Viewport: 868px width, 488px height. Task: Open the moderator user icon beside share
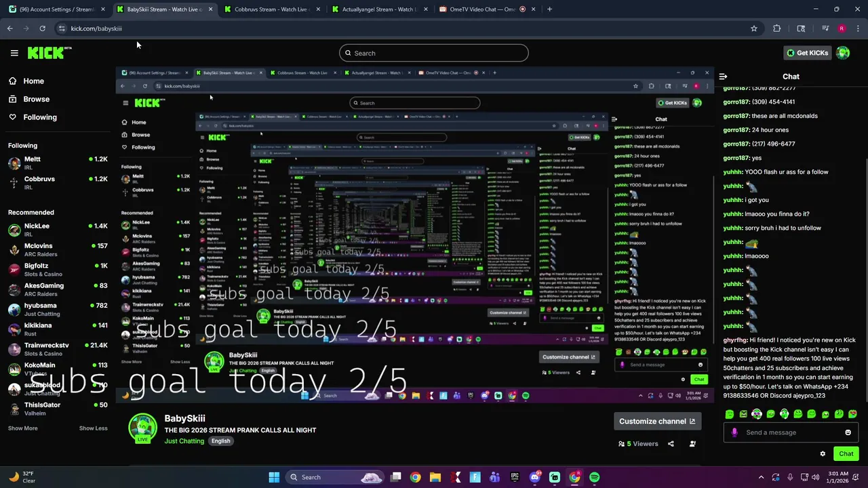pos(692,444)
